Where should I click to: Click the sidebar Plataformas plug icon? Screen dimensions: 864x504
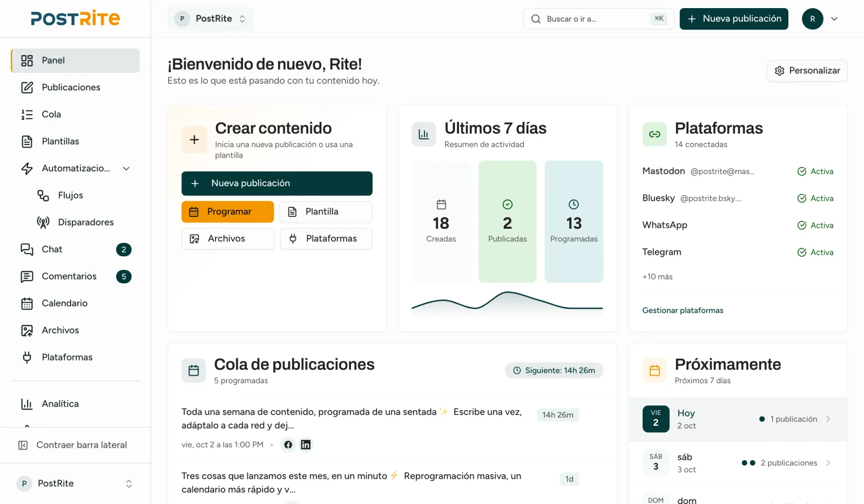27,357
